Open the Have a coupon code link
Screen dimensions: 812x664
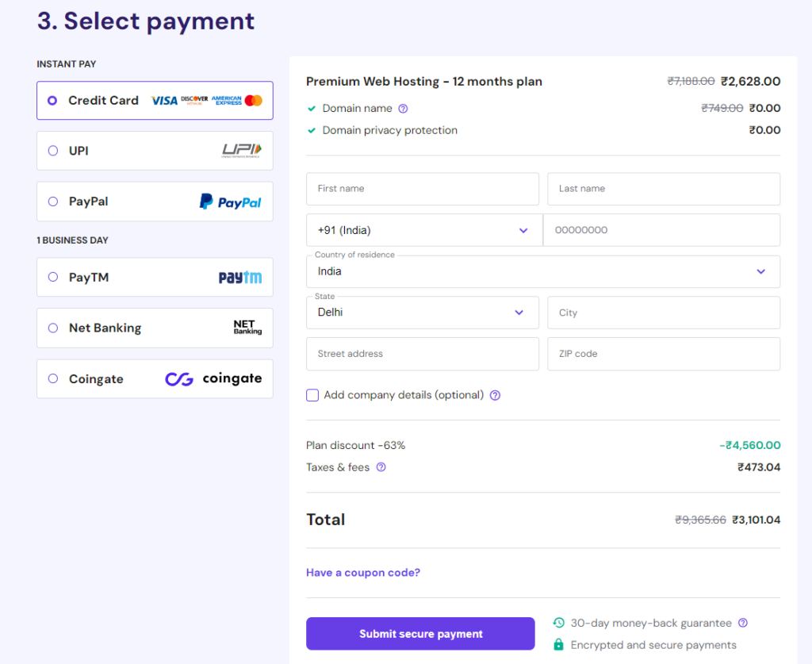(x=363, y=573)
